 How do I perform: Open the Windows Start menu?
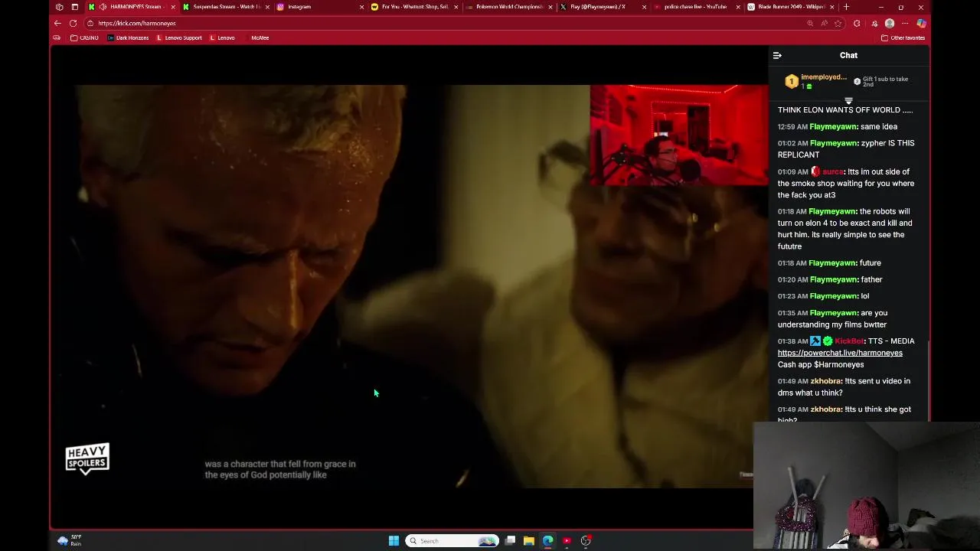pyautogui.click(x=394, y=541)
